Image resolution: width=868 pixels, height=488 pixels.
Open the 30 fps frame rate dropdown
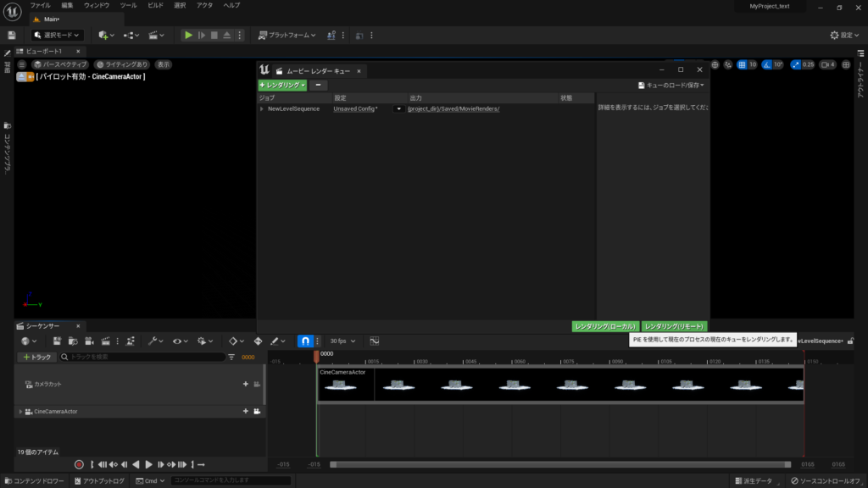(x=342, y=341)
